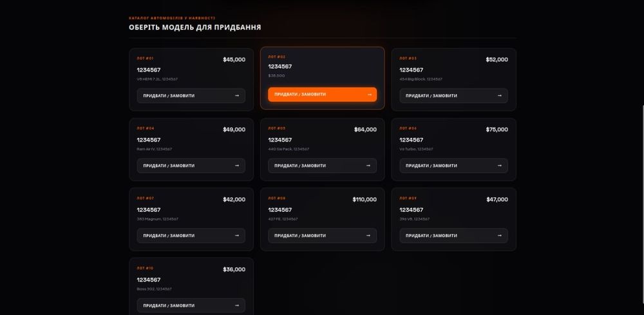Viewport: 644px width, 315px height.
Task: Select the $75,000 price on Lot #06
Action: pos(497,129)
